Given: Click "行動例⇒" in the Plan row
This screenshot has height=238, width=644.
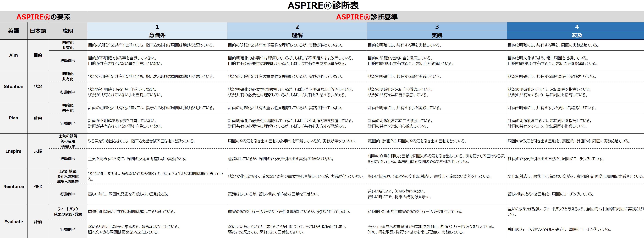Looking at the screenshot, I should coord(68,123).
